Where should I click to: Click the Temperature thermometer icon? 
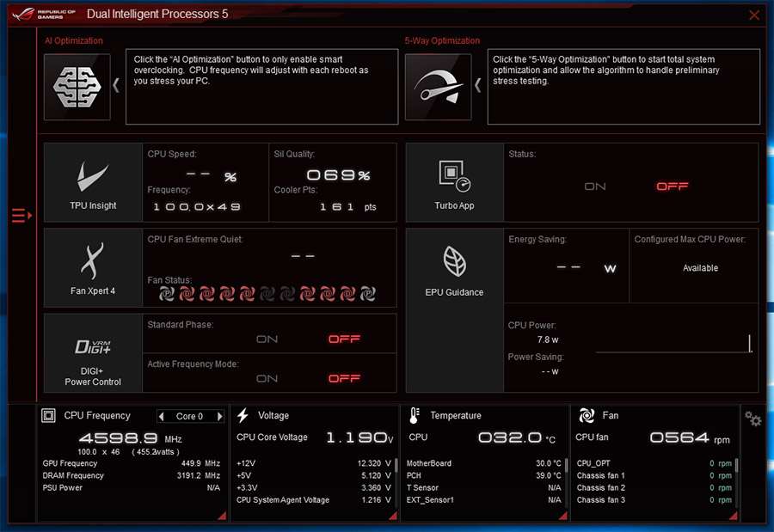(x=415, y=415)
